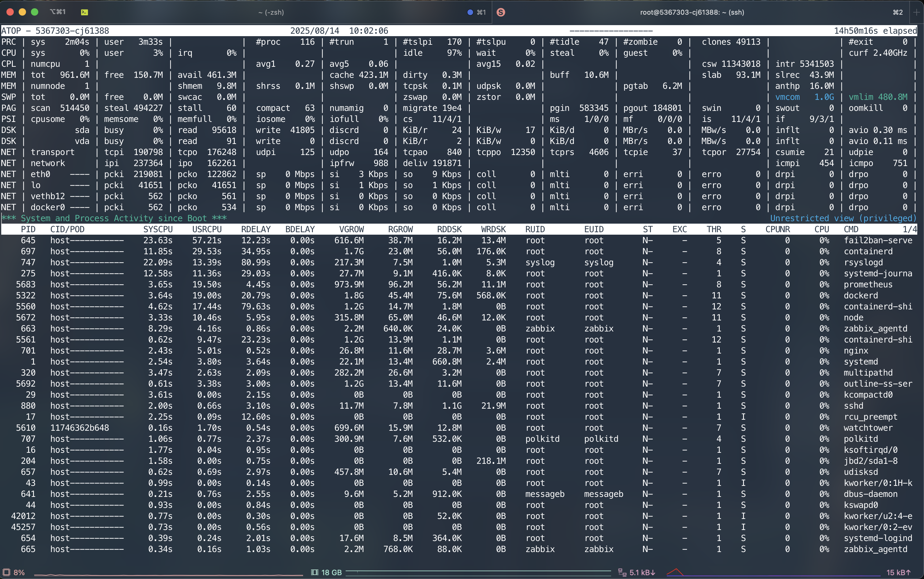The image size is (924, 579).
Task: Click the udisksd process name
Action: pyautogui.click(x=861, y=472)
